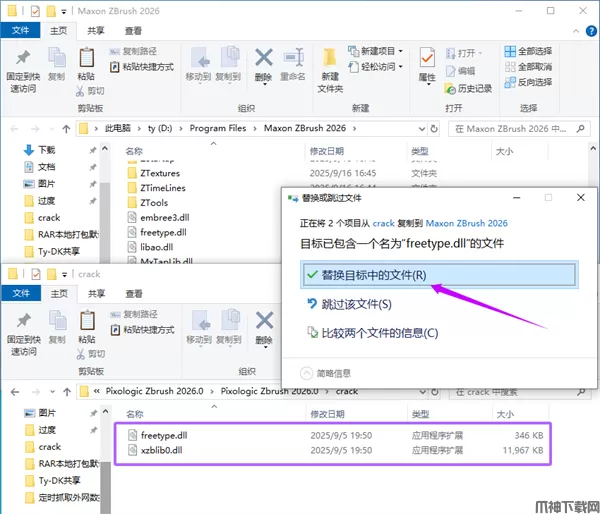Click Paste icon in crack window ribbon
This screenshot has height=514, width=600.
coord(87,321)
